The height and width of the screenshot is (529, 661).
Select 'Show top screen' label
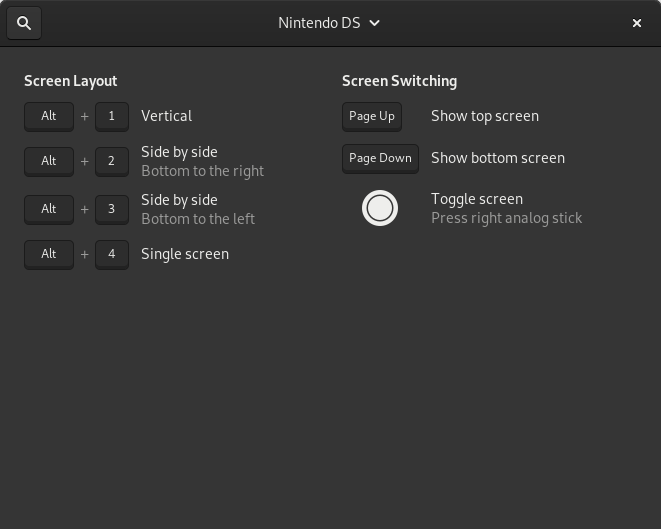tap(485, 116)
